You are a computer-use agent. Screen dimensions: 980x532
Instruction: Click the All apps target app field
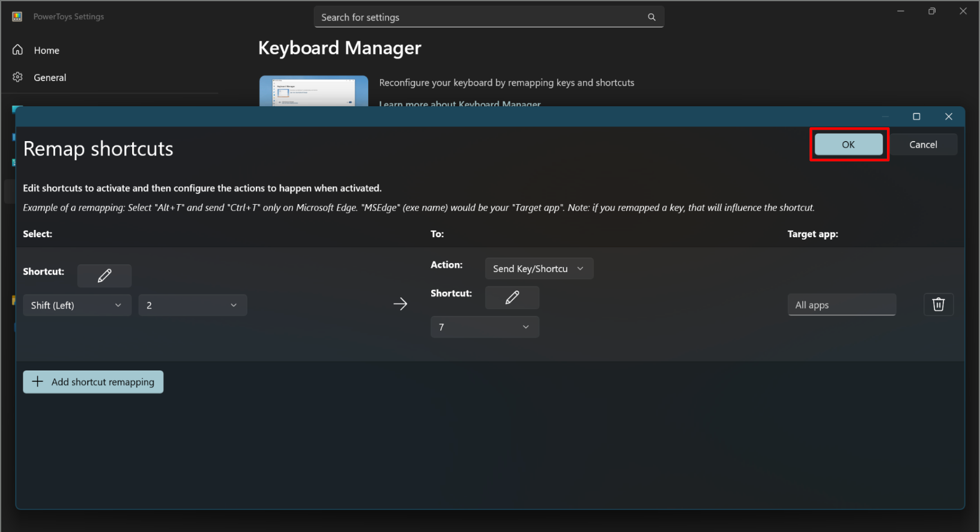[x=841, y=305]
